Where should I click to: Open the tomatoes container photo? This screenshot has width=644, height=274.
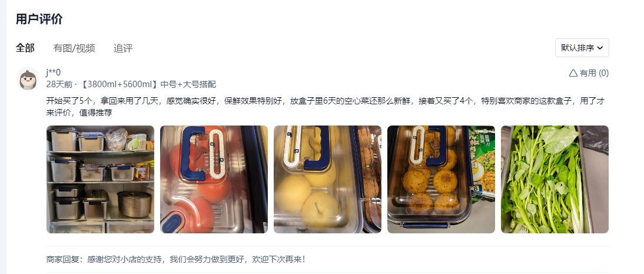click(214, 179)
